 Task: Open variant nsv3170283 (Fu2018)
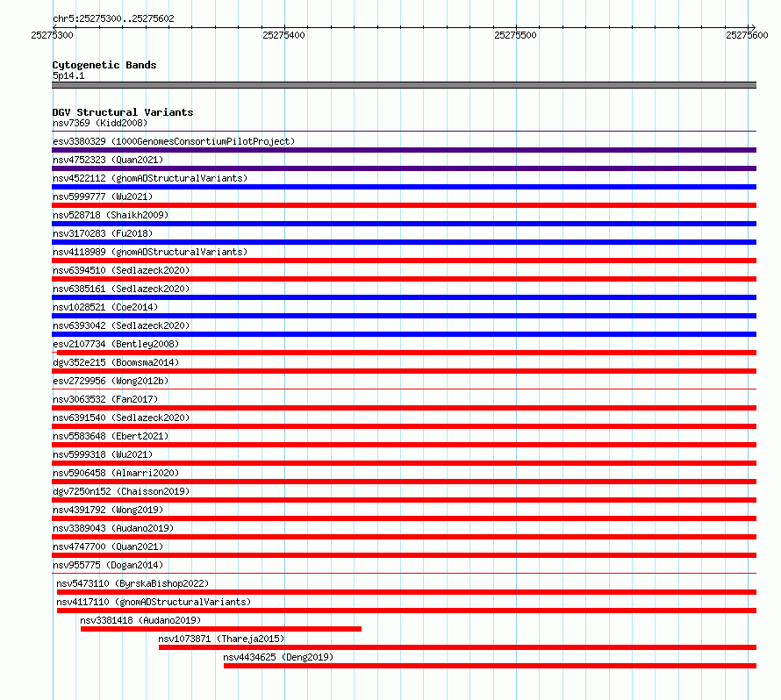(x=103, y=233)
